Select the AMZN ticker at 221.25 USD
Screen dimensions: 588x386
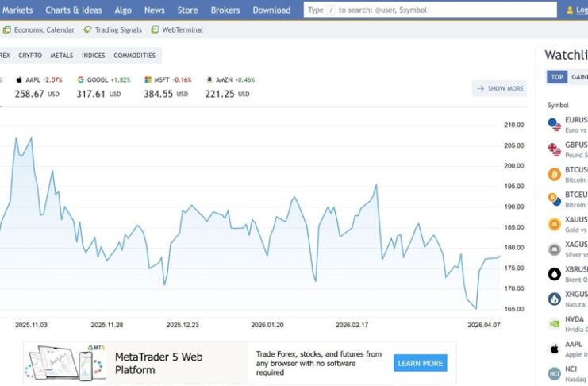tap(230, 87)
